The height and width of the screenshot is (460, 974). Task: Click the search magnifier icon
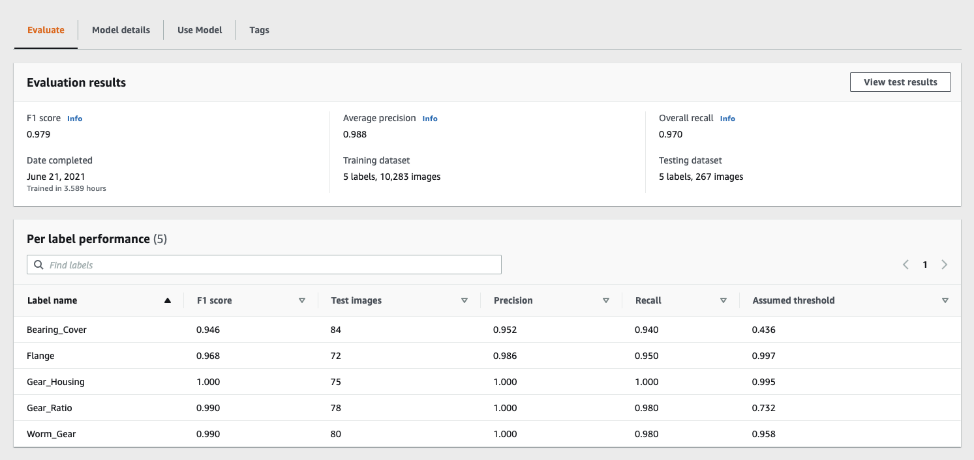[39, 265]
